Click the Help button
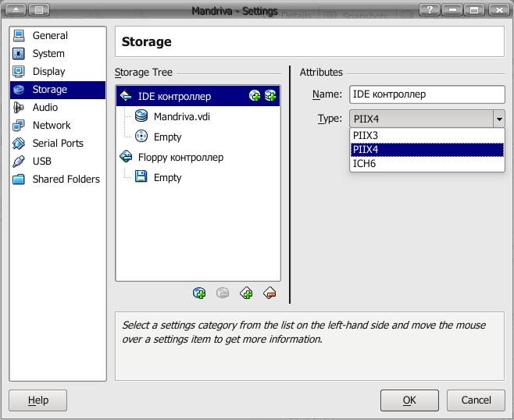The image size is (514, 420). 38,400
